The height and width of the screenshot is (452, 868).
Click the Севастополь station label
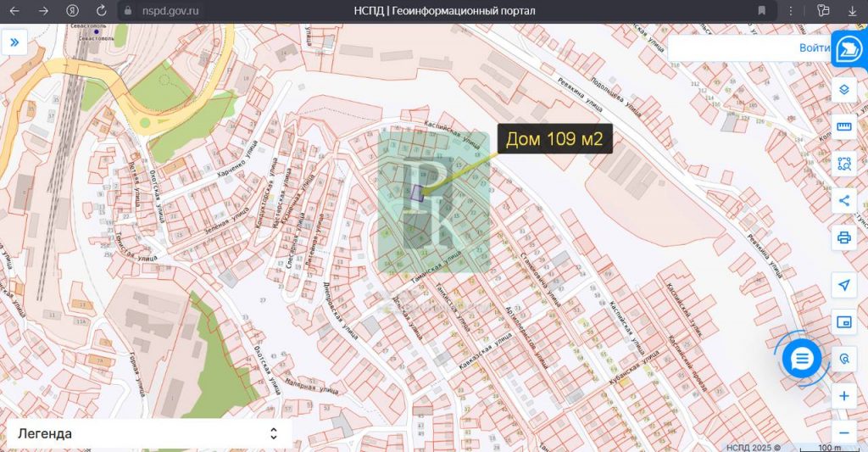(96, 39)
